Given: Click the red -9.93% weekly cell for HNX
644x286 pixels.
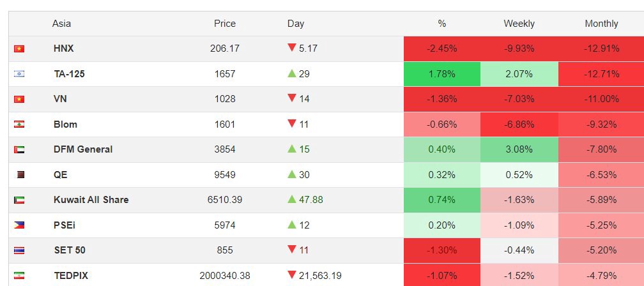Looking at the screenshot, I should [519, 49].
